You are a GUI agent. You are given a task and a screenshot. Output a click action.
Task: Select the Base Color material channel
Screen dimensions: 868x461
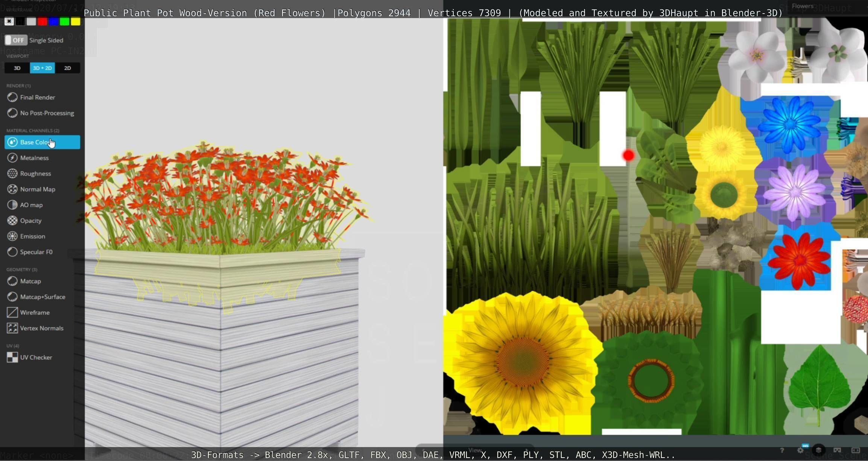[x=42, y=142]
